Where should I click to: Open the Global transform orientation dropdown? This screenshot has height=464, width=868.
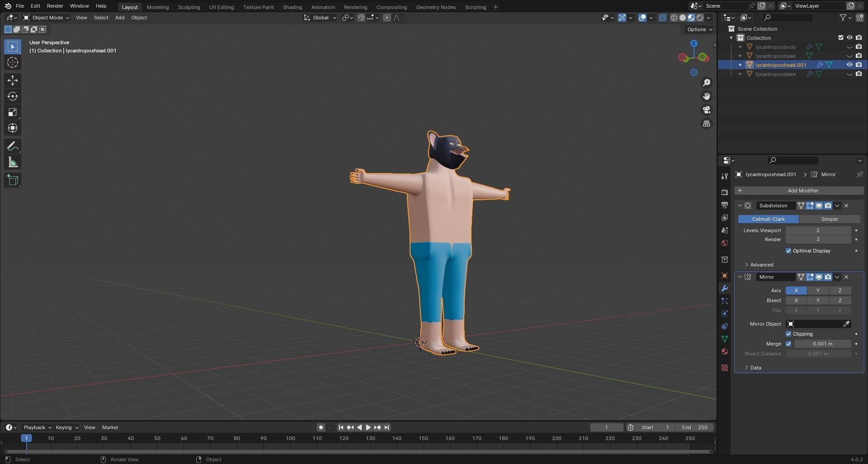click(x=320, y=18)
